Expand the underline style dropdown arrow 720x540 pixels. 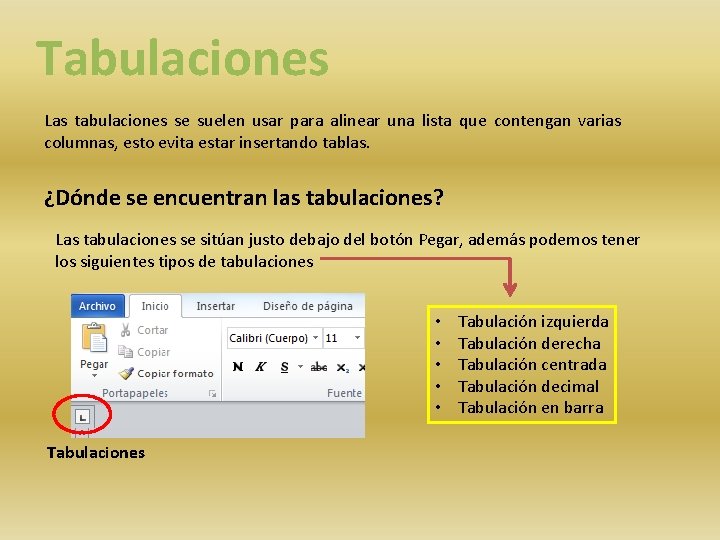[x=300, y=366]
